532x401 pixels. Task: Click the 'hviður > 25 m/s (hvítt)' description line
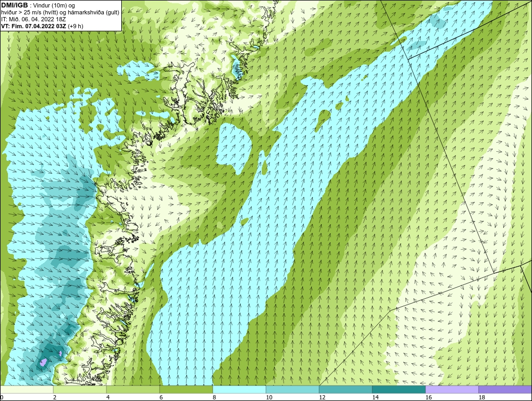60,12
